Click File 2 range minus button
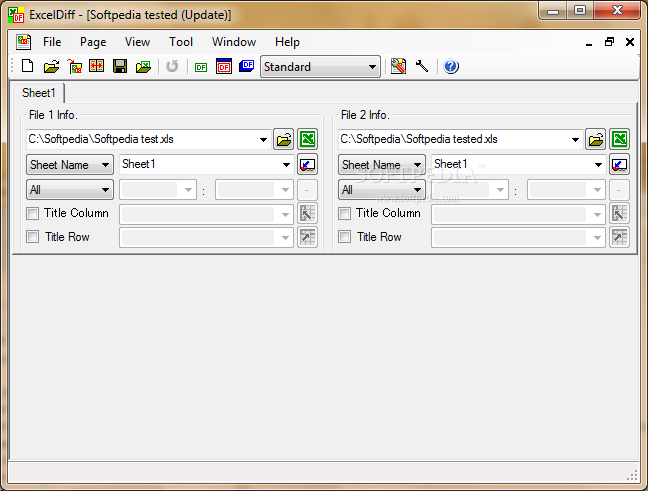This screenshot has width=648, height=491. [619, 190]
